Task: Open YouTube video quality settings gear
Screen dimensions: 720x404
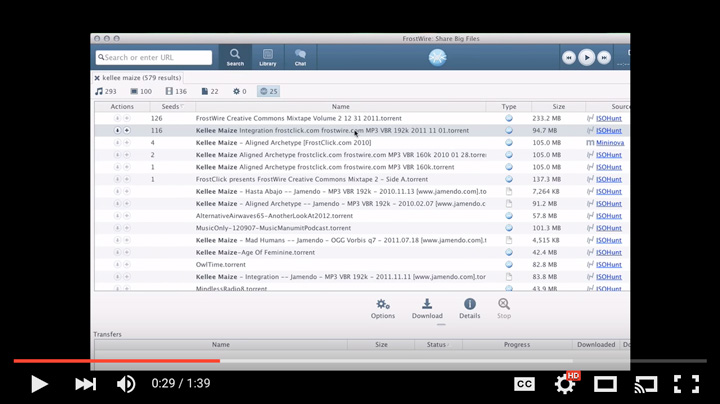Action: (x=565, y=384)
